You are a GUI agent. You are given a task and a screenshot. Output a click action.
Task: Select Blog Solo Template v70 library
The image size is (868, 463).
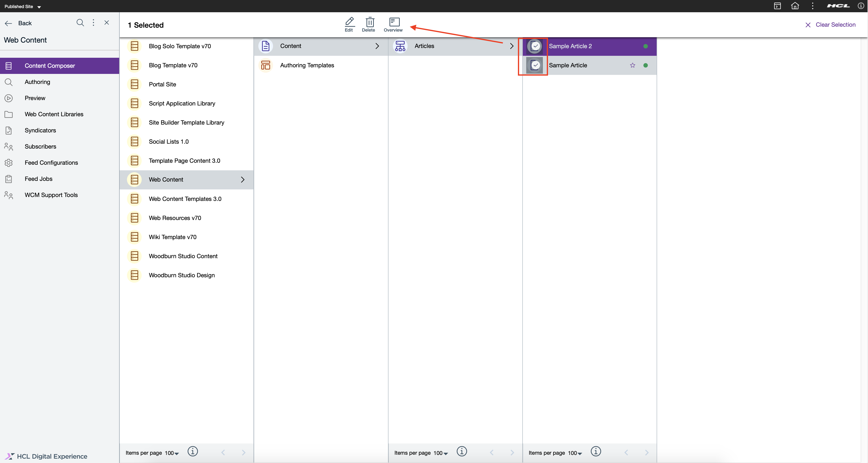click(187, 46)
